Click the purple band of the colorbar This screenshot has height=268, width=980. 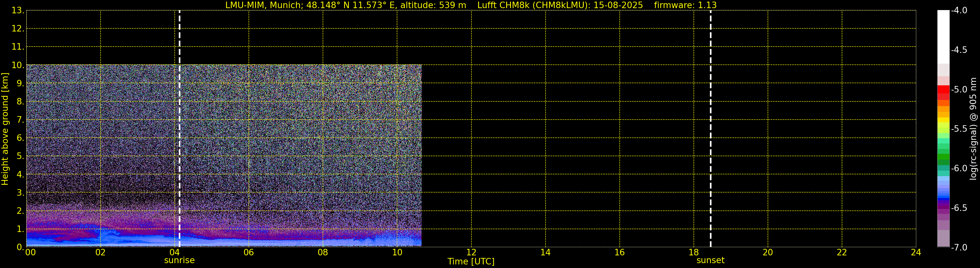click(x=943, y=207)
